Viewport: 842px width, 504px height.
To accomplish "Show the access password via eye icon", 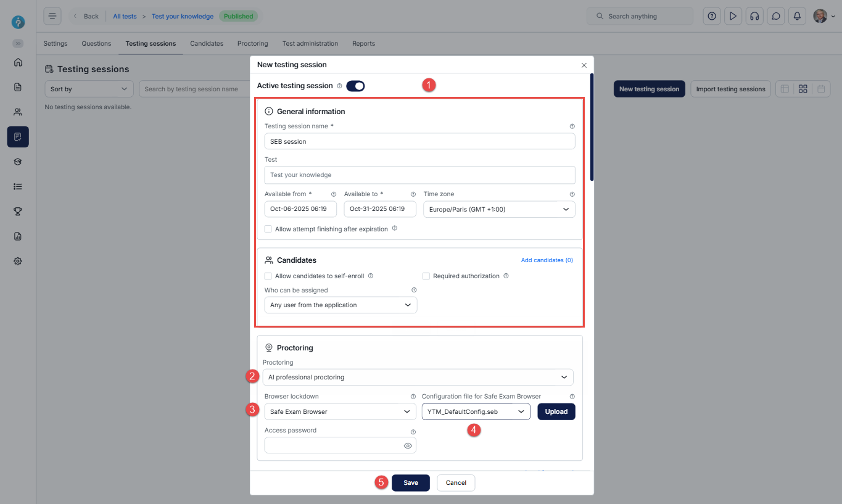I will coord(408,445).
